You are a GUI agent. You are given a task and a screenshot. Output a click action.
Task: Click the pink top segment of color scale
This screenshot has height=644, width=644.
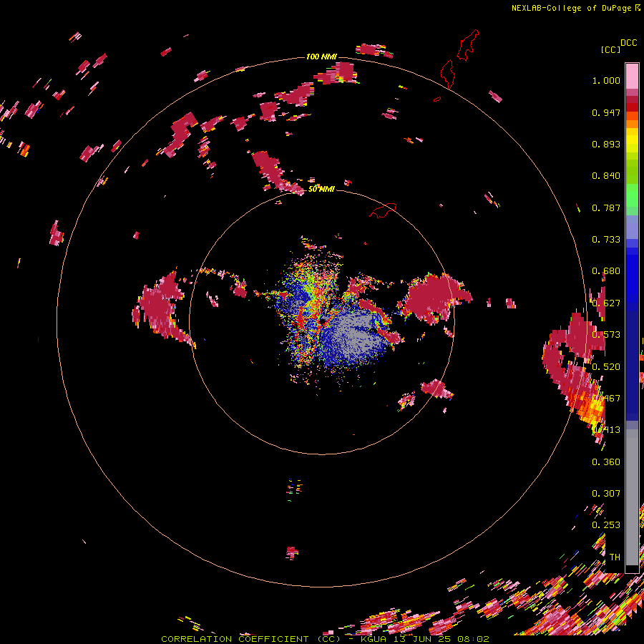[x=632, y=76]
